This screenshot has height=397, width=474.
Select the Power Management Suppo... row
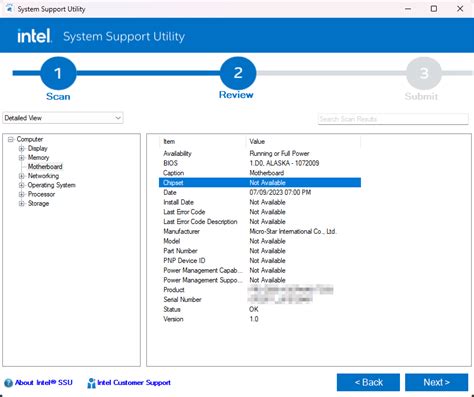[260, 280]
